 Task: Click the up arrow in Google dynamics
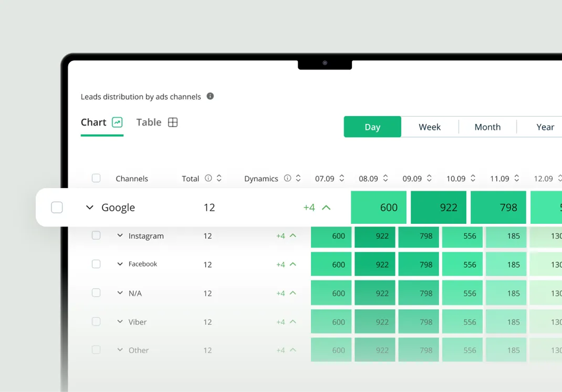(x=326, y=208)
